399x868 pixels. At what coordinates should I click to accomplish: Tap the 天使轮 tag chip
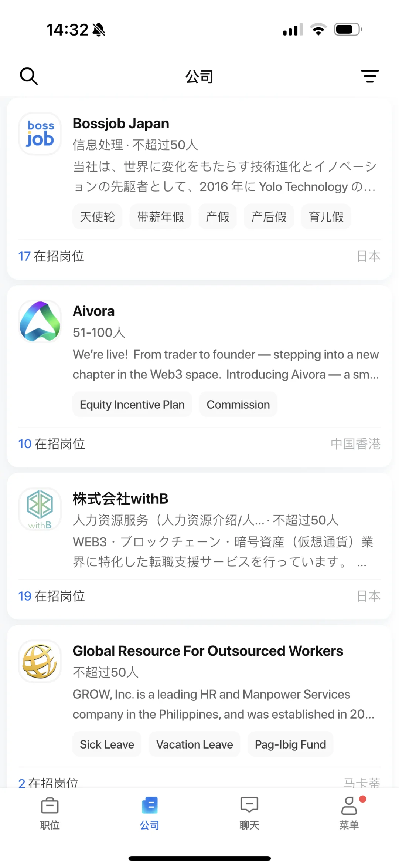tap(98, 217)
